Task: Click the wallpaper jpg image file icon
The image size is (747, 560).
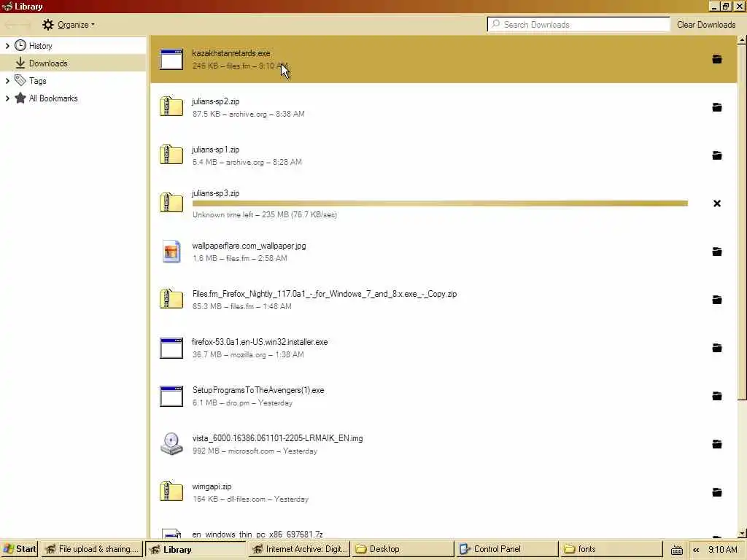Action: 171,252
